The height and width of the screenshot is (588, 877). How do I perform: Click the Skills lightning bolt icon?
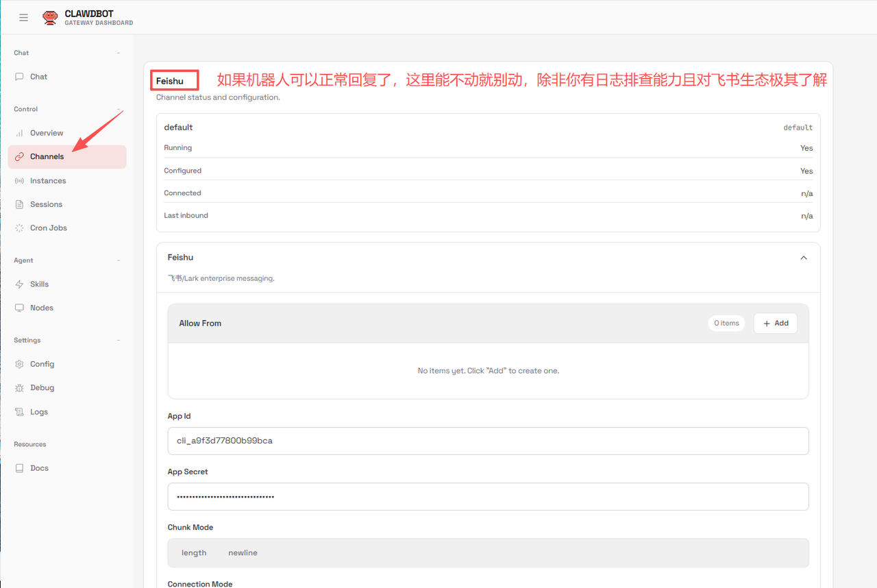[19, 284]
